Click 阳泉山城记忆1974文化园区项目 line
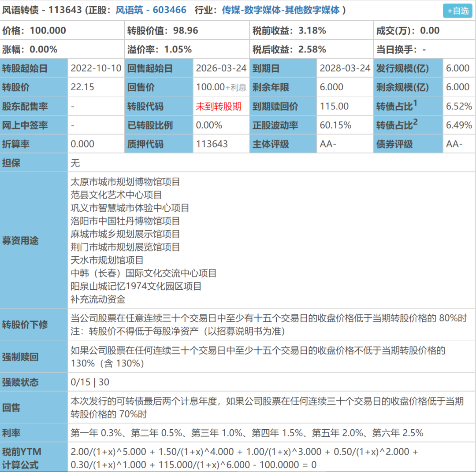This screenshot has width=476, height=472. pyautogui.click(x=136, y=286)
